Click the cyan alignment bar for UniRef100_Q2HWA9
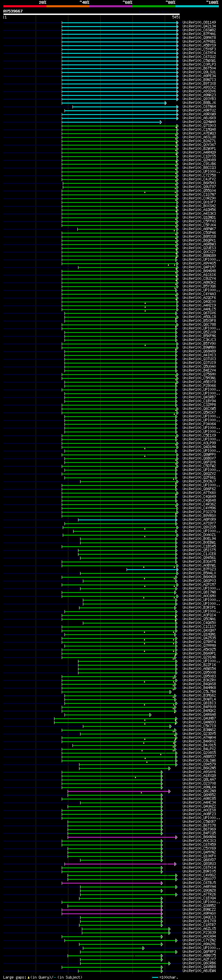The height and width of the screenshot is (980, 222). tap(112, 122)
